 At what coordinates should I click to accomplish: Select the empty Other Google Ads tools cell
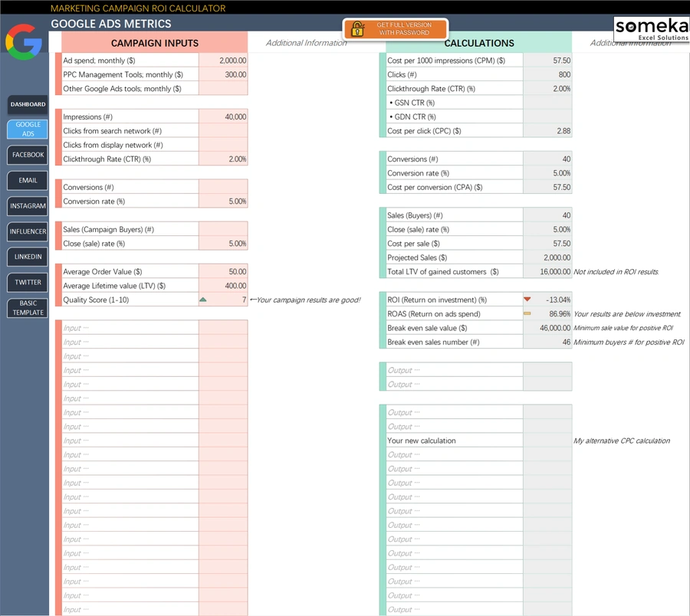pos(223,88)
